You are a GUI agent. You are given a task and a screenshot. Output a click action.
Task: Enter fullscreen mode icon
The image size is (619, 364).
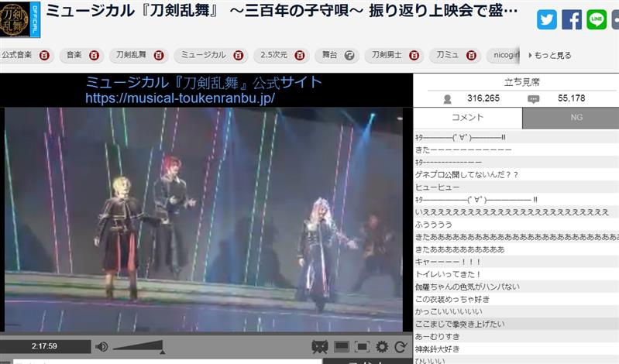362,347
